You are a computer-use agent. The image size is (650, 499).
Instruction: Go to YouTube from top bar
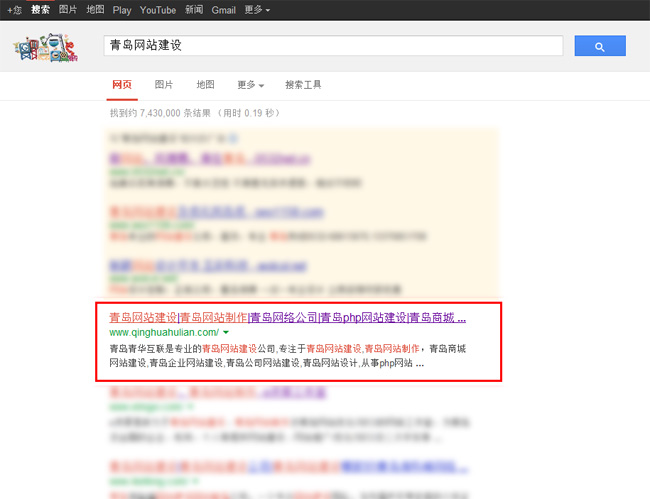tap(158, 10)
